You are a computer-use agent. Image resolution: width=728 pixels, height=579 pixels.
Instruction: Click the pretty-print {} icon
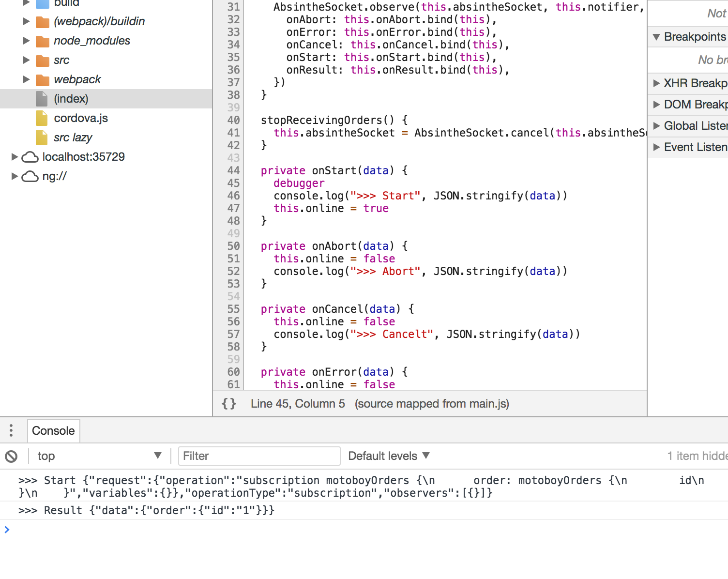tap(228, 403)
